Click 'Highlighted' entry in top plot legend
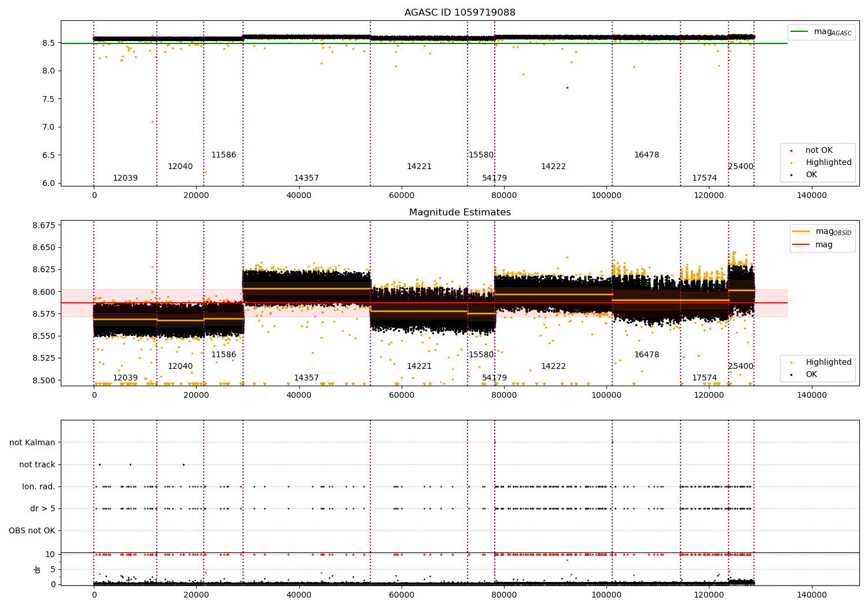 829,163
